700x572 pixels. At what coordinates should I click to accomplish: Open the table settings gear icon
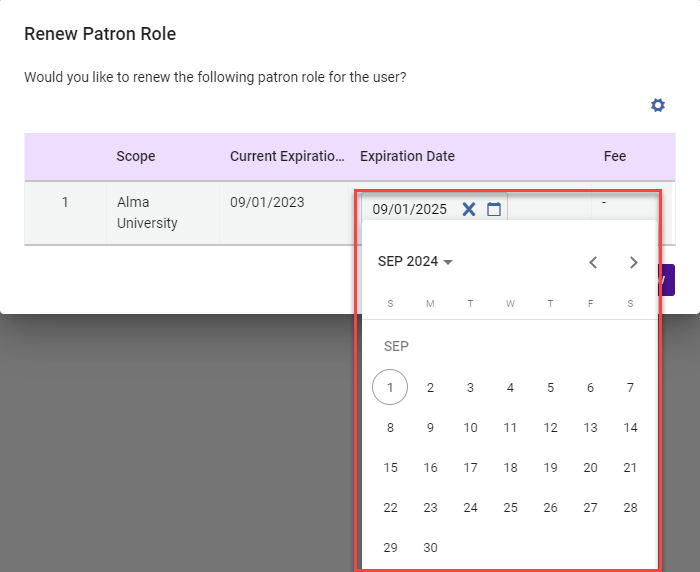(657, 105)
